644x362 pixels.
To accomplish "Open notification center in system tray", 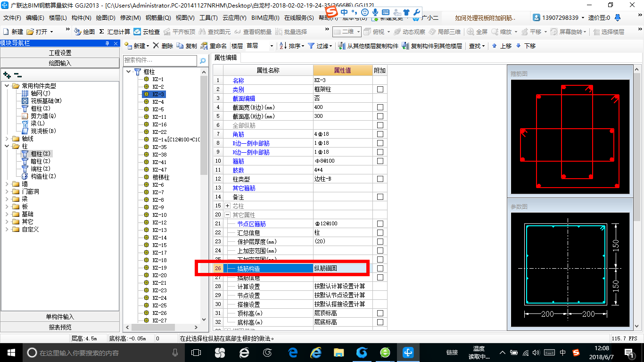I will click(x=629, y=352).
